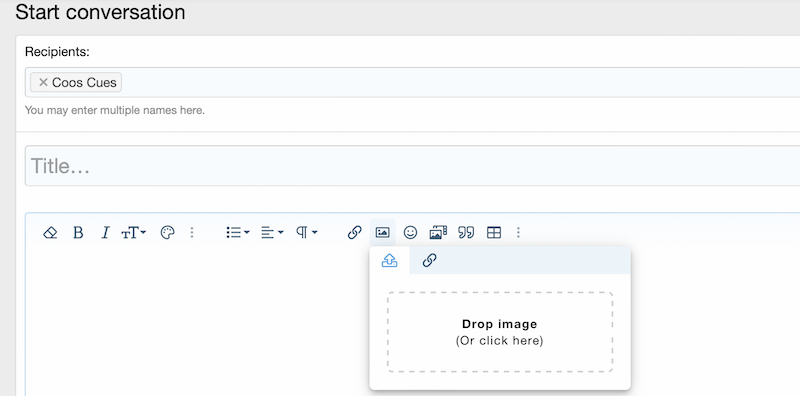Toggle italic text formatting
The height and width of the screenshot is (396, 800).
(105, 233)
